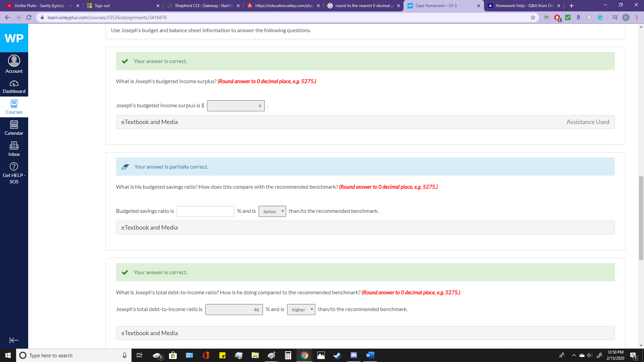Viewport: 644px width, 362px height.
Task: Open the Inbox sidebar icon
Action: coord(14,149)
